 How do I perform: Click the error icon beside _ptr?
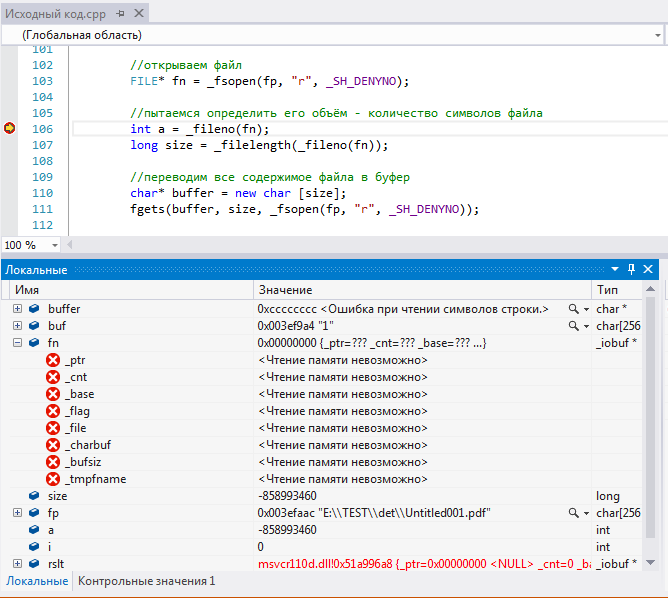[53, 360]
